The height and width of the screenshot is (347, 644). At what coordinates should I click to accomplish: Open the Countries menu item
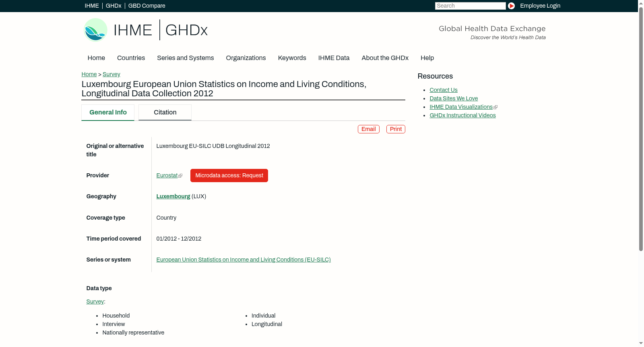click(131, 58)
